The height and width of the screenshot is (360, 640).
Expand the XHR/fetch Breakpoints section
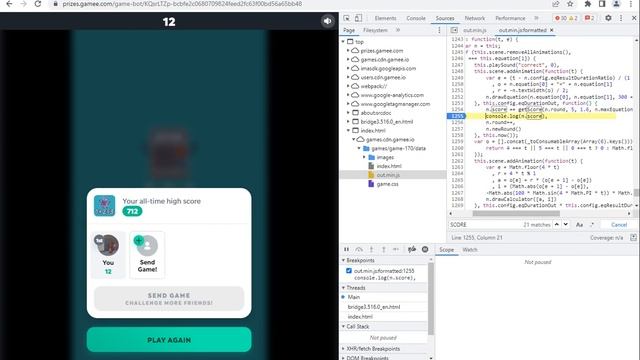[x=343, y=349]
